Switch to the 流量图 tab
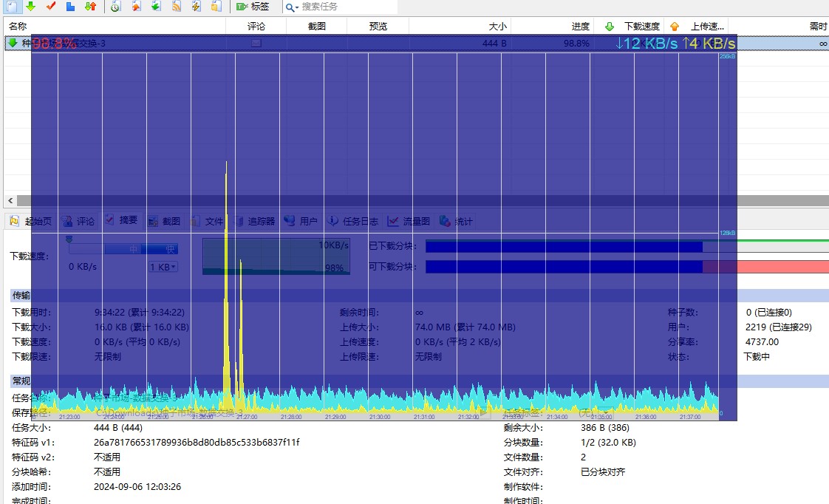Screen dimensions: 829x504 click(x=409, y=221)
